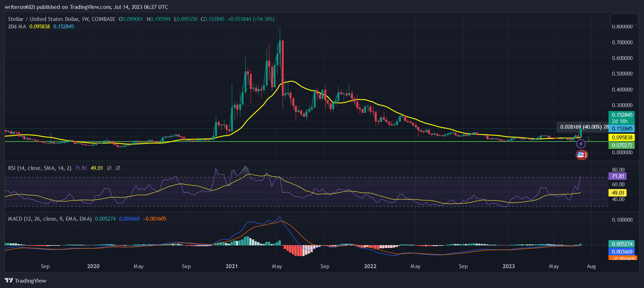
Task: Click the 2021 label on time axis
Action: [232, 266]
